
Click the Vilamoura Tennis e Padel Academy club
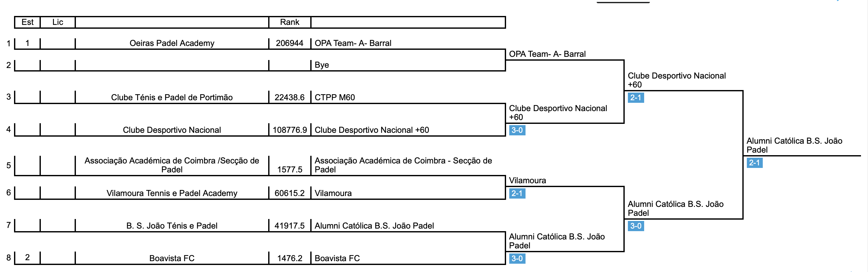pos(172,193)
